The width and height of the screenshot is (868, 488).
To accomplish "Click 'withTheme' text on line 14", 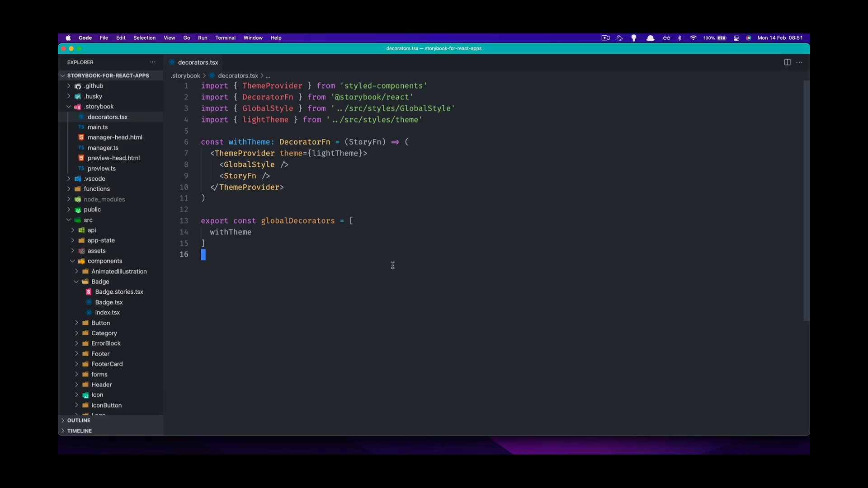I will tap(231, 232).
